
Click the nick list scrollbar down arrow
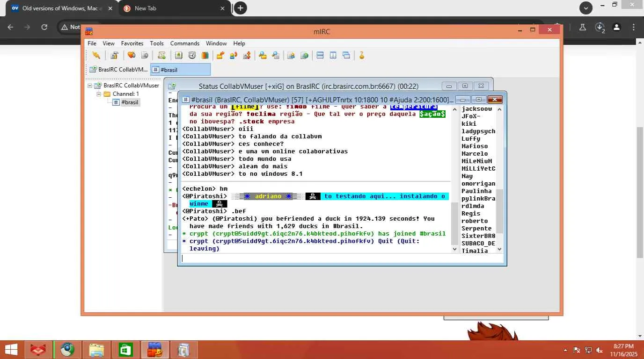(x=499, y=249)
